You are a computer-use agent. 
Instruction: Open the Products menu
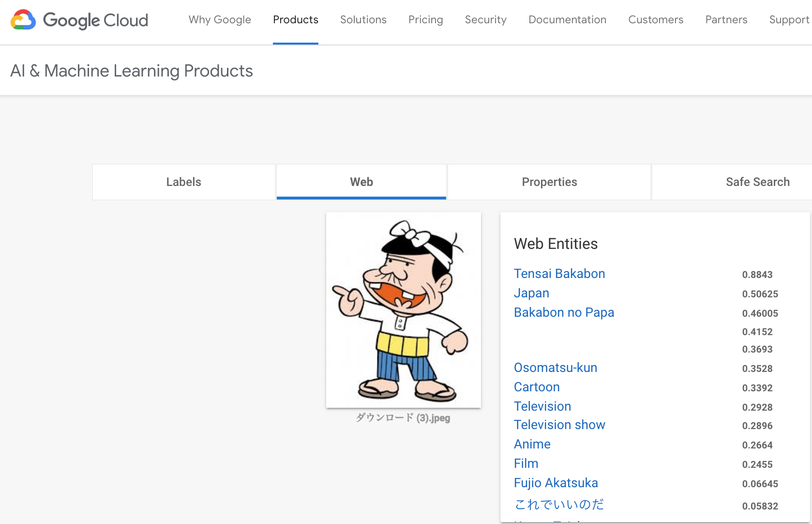click(296, 20)
